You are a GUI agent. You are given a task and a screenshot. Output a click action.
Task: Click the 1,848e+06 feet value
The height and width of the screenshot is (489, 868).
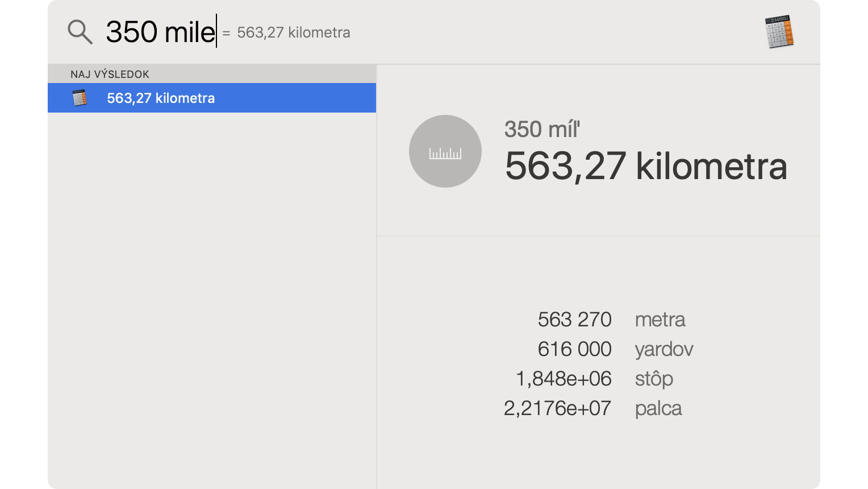(564, 379)
